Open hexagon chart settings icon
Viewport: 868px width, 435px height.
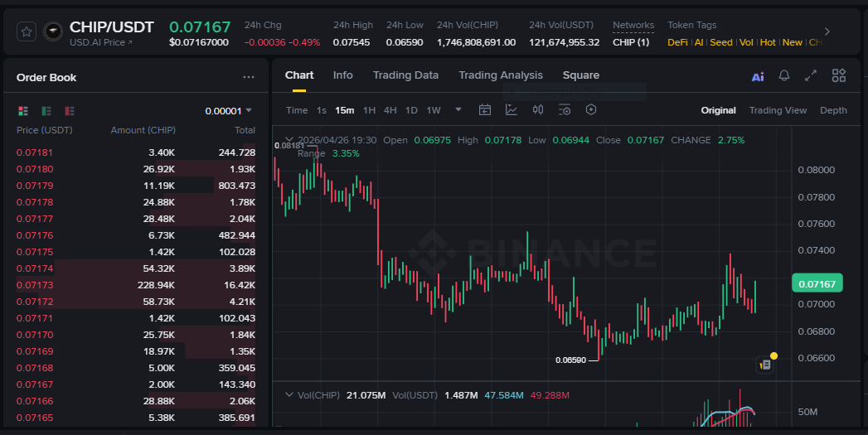[590, 109]
